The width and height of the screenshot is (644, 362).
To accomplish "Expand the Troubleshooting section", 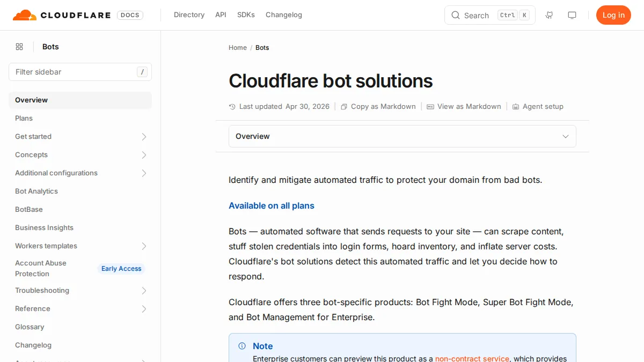I will click(144, 291).
